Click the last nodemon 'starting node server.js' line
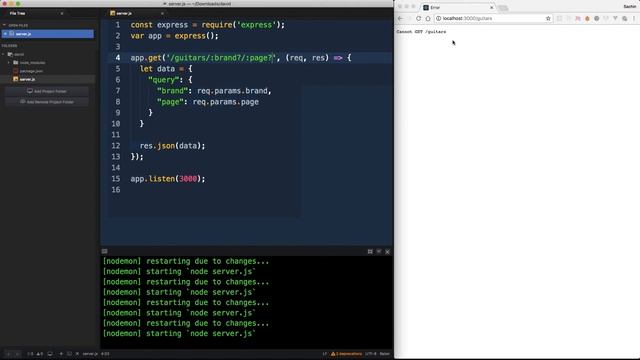 click(179, 333)
